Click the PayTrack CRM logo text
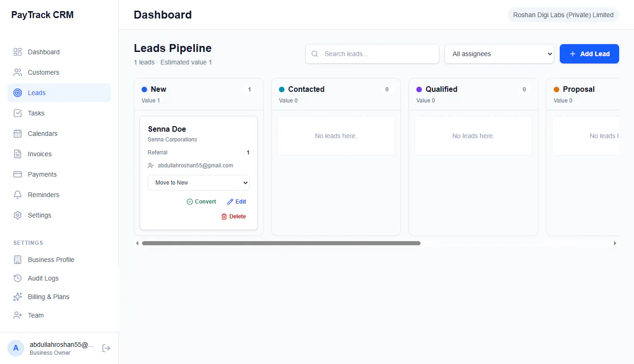The height and width of the screenshot is (364, 634). 42,15
